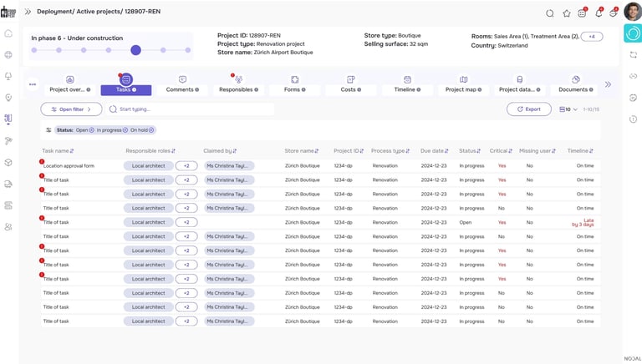Switch to Comments tab

(x=182, y=84)
